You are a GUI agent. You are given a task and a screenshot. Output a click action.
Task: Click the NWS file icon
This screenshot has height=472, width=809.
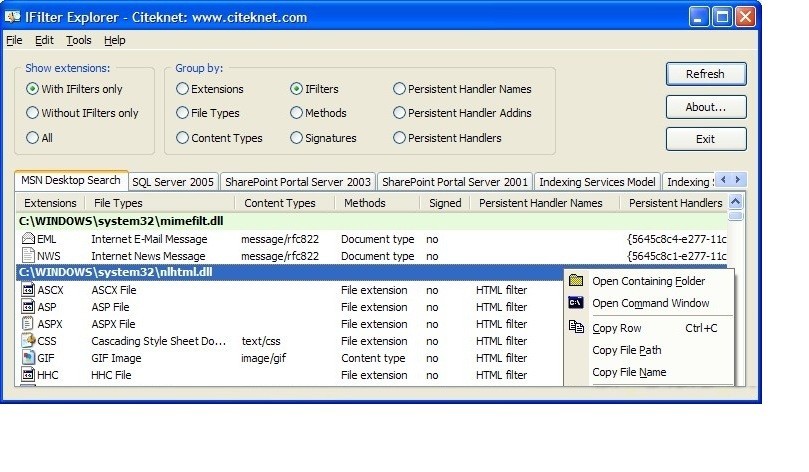(x=27, y=256)
